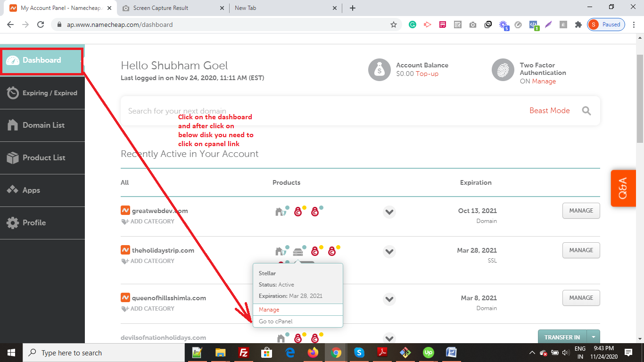Open Apps section in sidebar
The height and width of the screenshot is (362, 644).
click(x=42, y=190)
